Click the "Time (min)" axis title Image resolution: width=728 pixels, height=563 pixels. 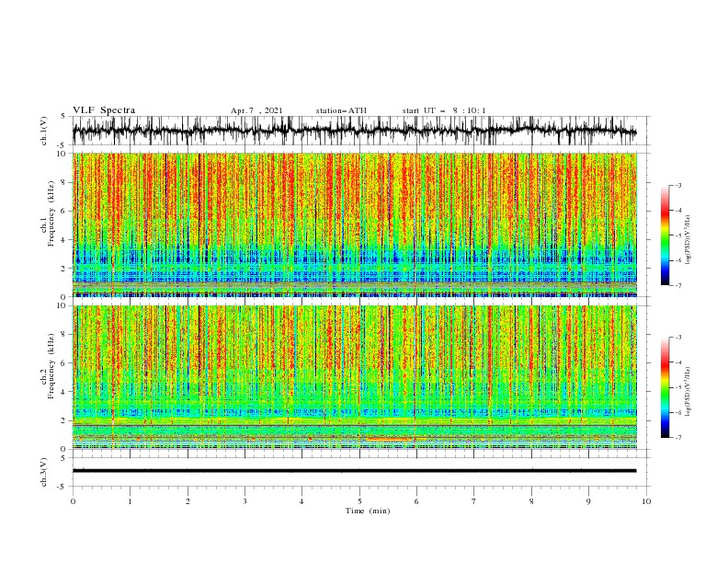click(x=368, y=511)
